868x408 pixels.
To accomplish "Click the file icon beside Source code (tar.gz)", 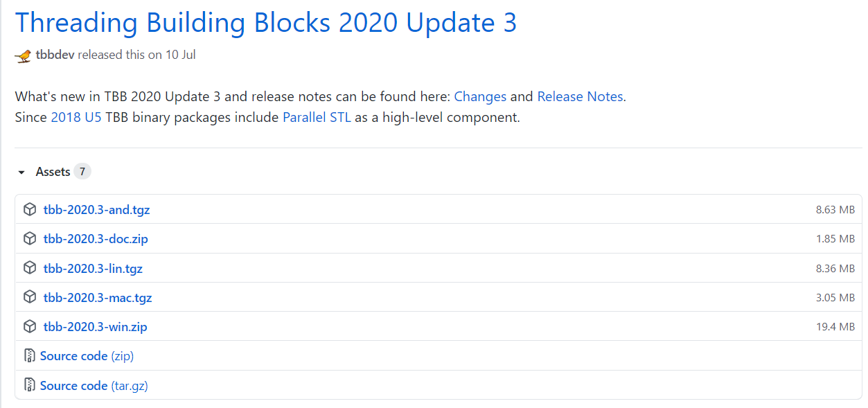I will [x=29, y=385].
